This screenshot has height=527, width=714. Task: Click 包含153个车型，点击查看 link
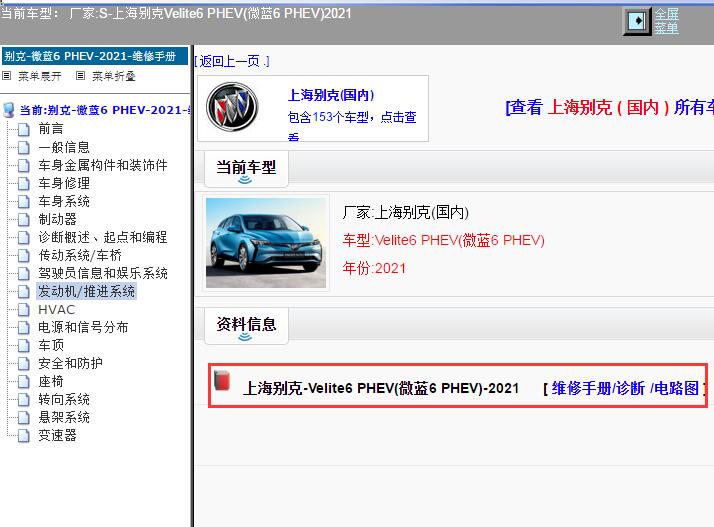click(352, 124)
